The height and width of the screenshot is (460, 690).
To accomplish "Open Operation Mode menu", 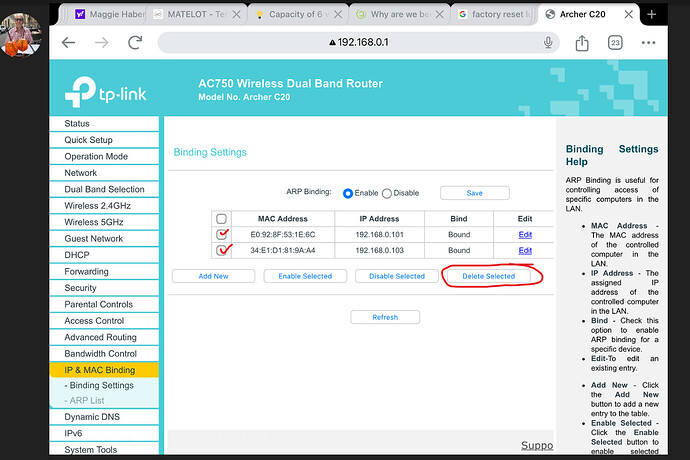I will (104, 156).
